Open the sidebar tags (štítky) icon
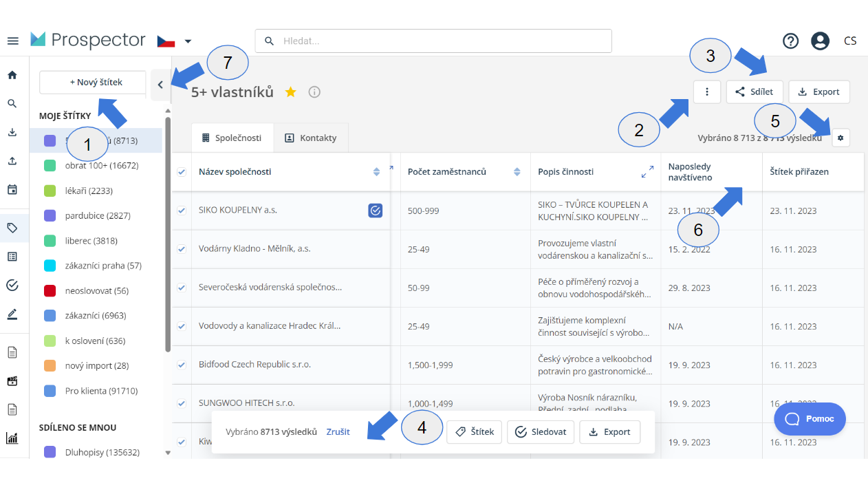The image size is (868, 483). 12,228
